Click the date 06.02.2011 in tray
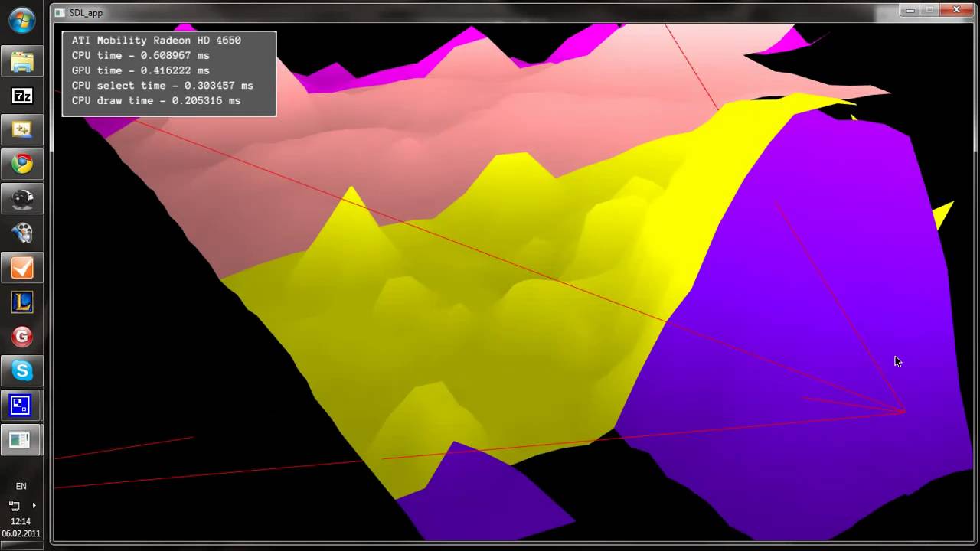Image resolution: width=980 pixels, height=551 pixels. click(x=21, y=533)
